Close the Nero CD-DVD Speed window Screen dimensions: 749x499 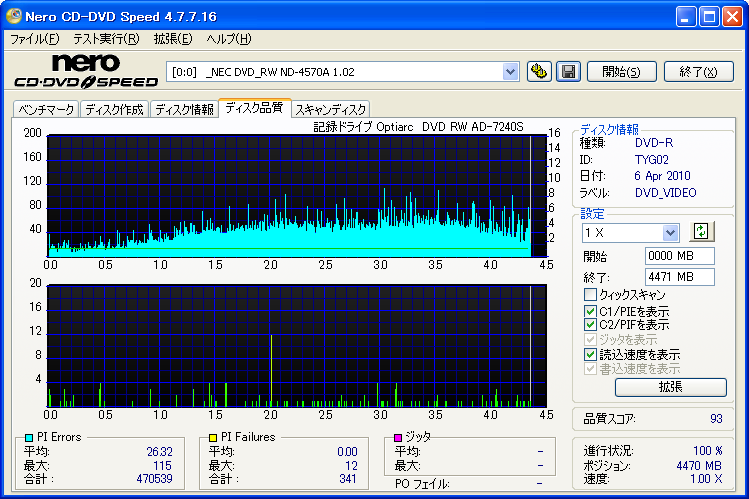(x=732, y=17)
